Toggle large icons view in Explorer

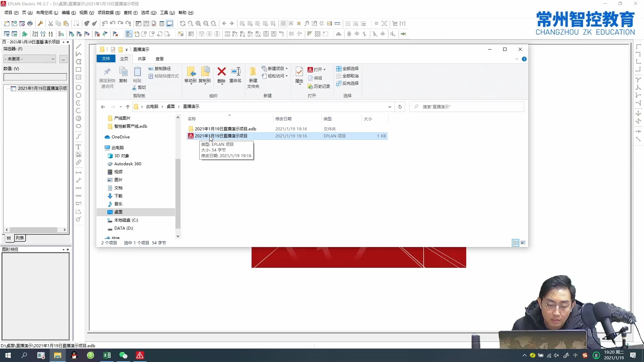coord(523,243)
